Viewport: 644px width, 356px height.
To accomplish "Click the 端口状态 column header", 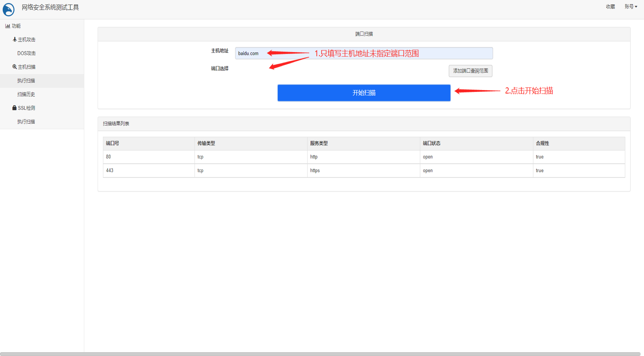I will (432, 143).
